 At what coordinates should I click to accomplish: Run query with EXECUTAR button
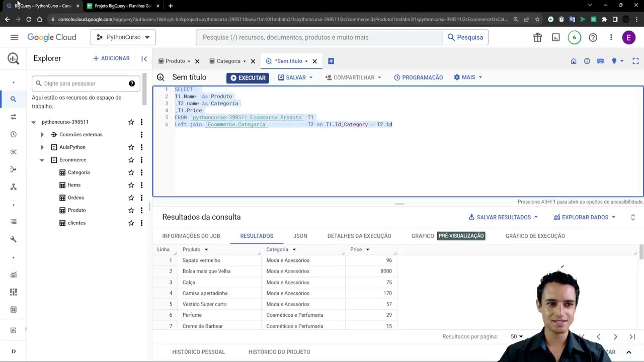click(248, 78)
